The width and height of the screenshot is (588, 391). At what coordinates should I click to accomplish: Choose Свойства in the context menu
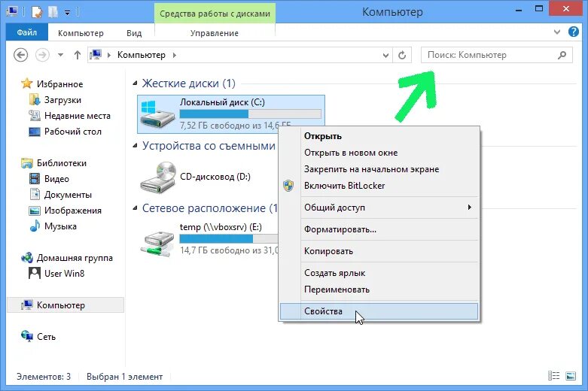coord(379,311)
